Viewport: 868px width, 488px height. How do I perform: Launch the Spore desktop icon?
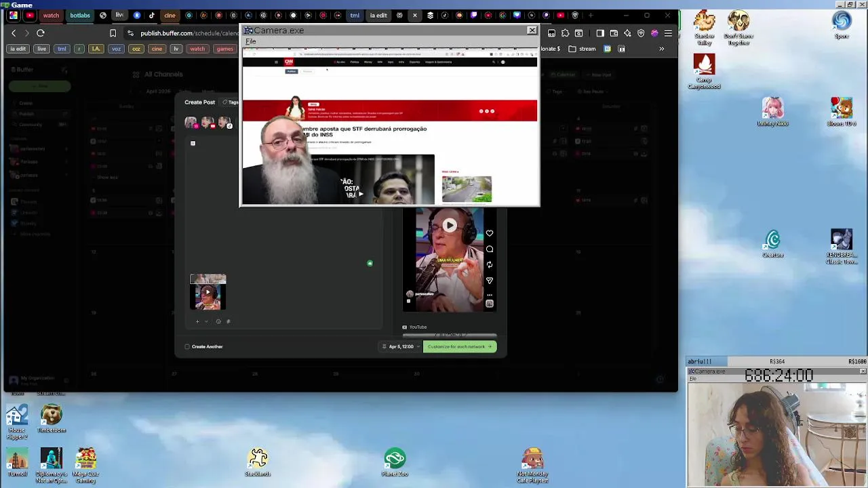(x=842, y=25)
